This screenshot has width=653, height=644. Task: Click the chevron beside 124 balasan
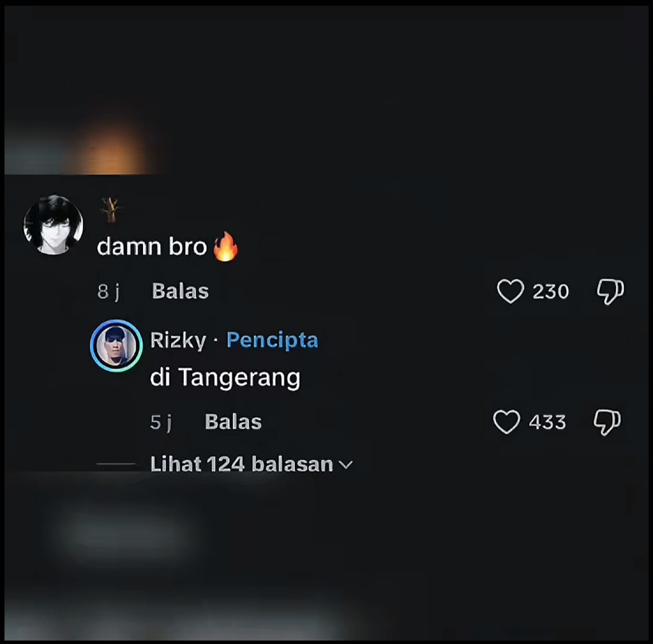(x=346, y=465)
